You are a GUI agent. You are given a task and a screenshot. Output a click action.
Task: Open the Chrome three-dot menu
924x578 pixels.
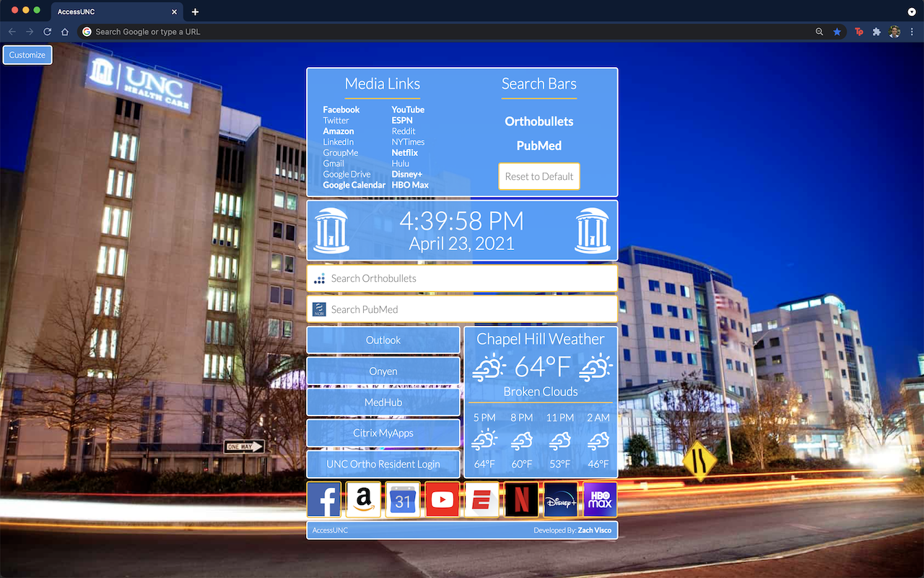click(912, 32)
